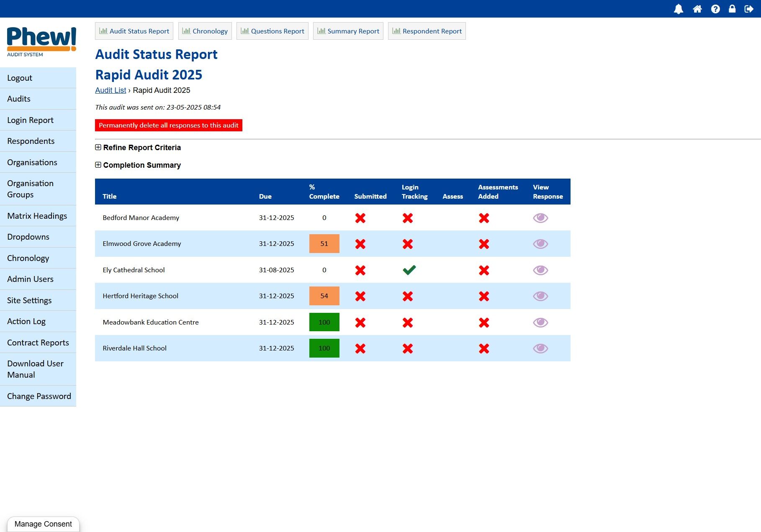Open help question mark icon
This screenshot has width=761, height=532.
[x=715, y=9]
